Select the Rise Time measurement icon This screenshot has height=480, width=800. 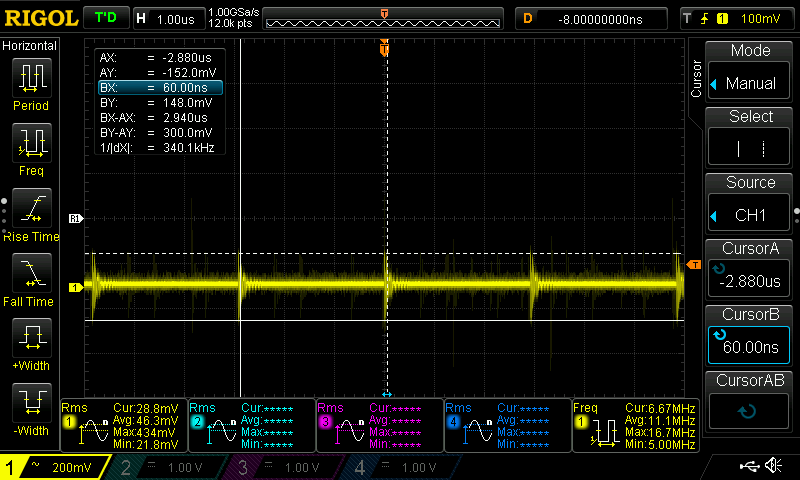(32, 208)
